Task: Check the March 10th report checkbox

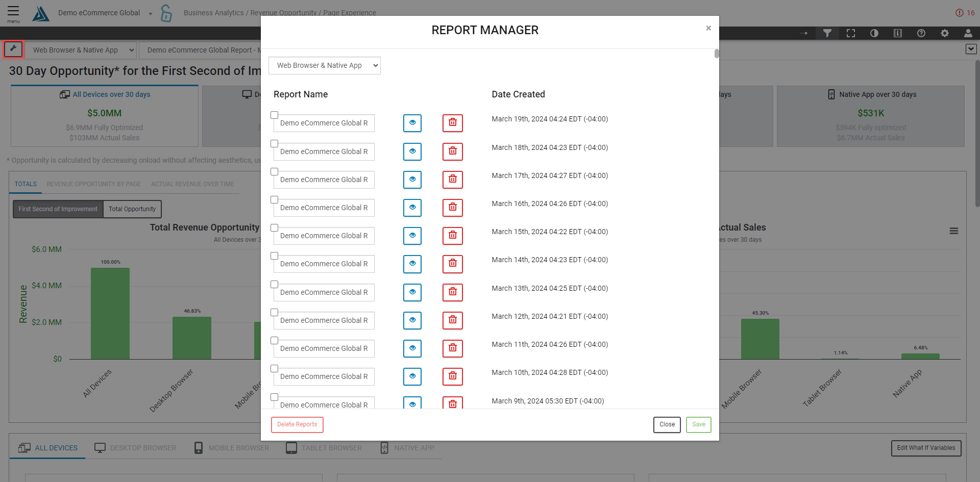Action: [275, 369]
